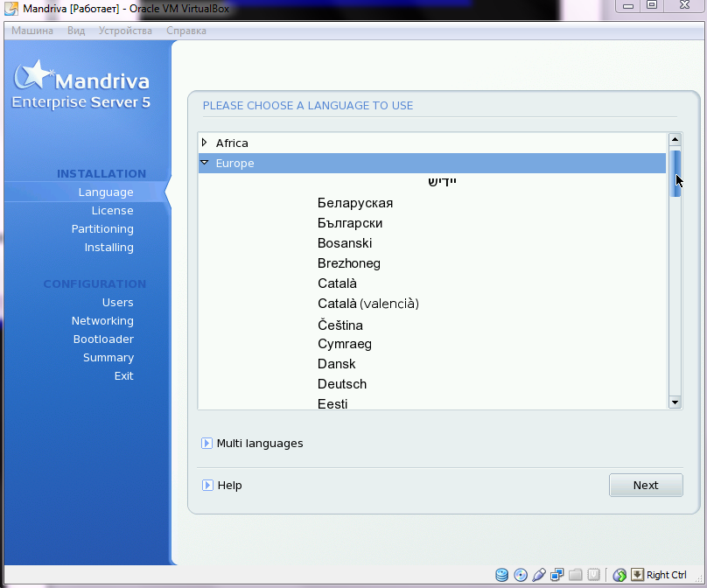The image size is (707, 588).
Task: Select Bosanski language
Action: pos(345,243)
